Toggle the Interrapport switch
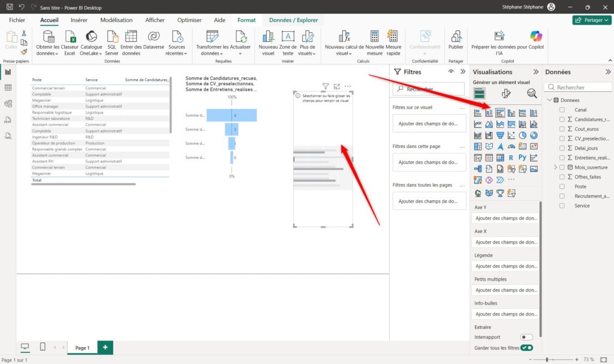This screenshot has height=364, width=614. 526,337
